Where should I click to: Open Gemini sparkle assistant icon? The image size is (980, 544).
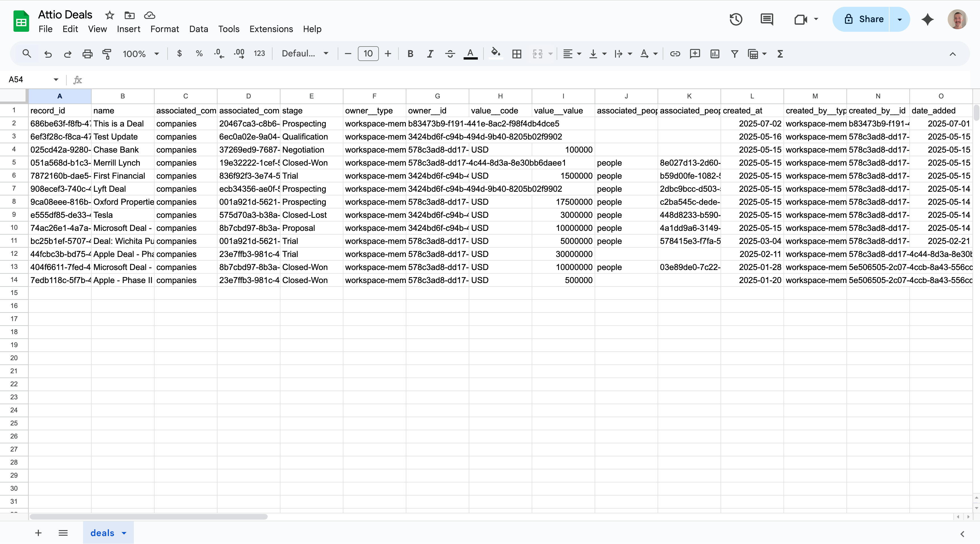pyautogui.click(x=928, y=19)
